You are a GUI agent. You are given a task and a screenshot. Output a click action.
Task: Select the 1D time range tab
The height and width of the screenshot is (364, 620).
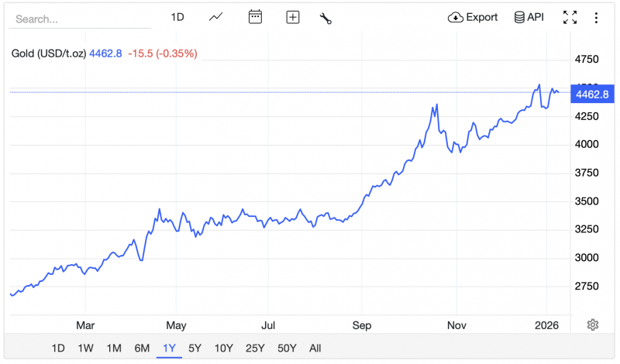coord(58,348)
